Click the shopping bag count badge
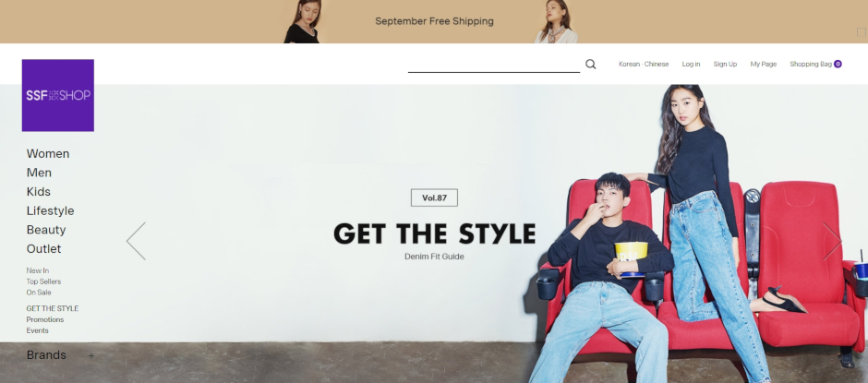This screenshot has height=383, width=868. click(838, 65)
